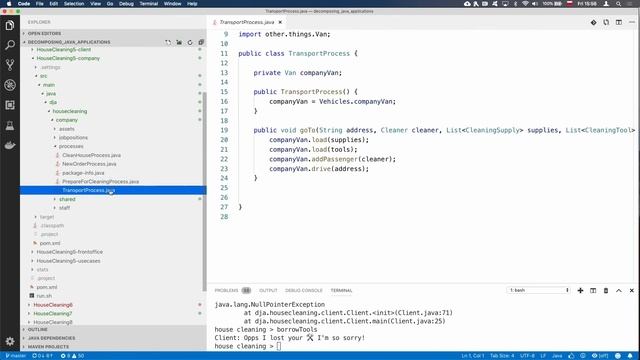Switch to the DEBUG CONSOLE tab

pyautogui.click(x=304, y=290)
